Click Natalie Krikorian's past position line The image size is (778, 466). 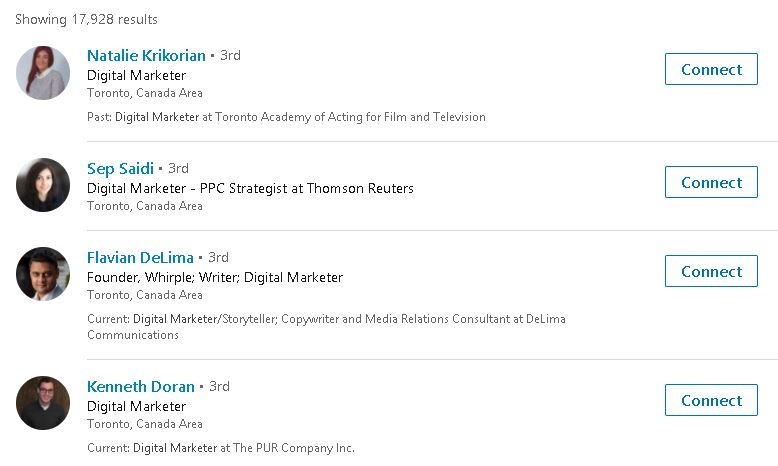(286, 117)
